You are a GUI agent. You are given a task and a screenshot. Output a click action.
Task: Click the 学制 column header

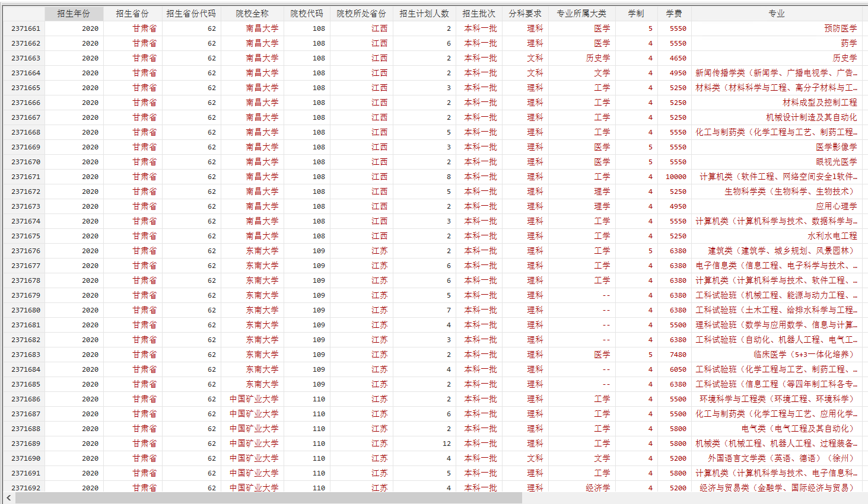pyautogui.click(x=636, y=14)
